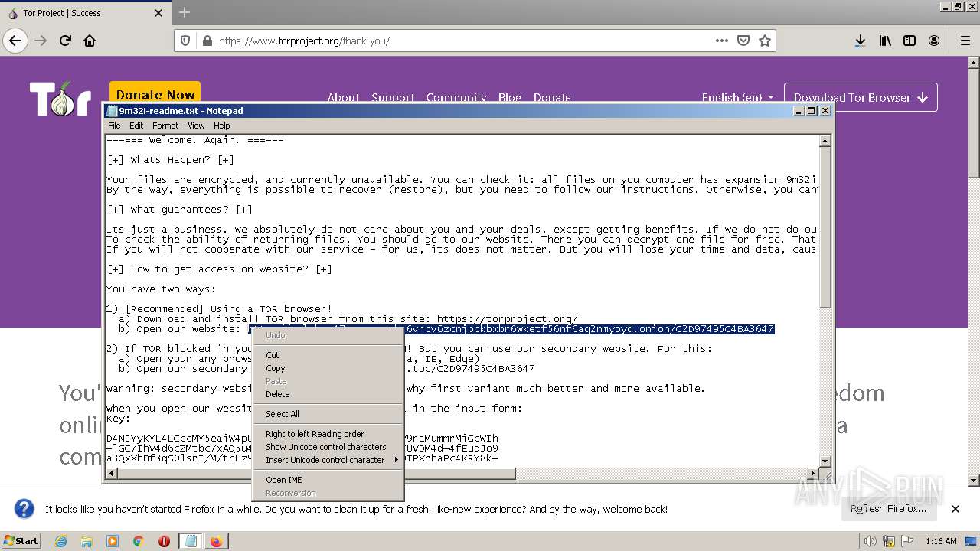Choose Cut in the context menu
980x551 pixels.
coord(328,355)
